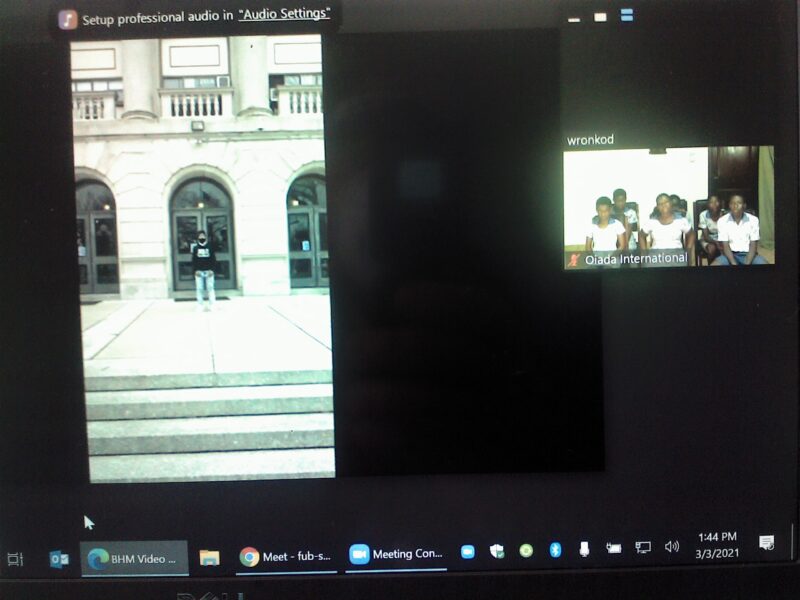Open File Explorer from taskbar

pos(209,558)
